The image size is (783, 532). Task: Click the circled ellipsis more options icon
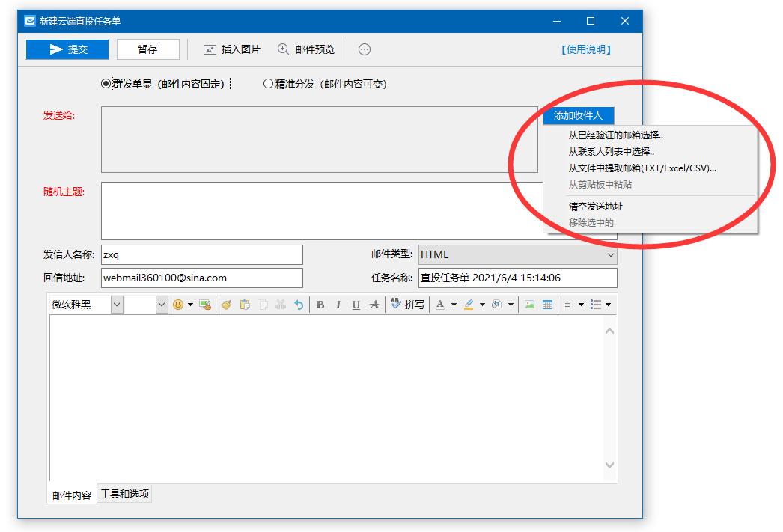click(x=365, y=49)
